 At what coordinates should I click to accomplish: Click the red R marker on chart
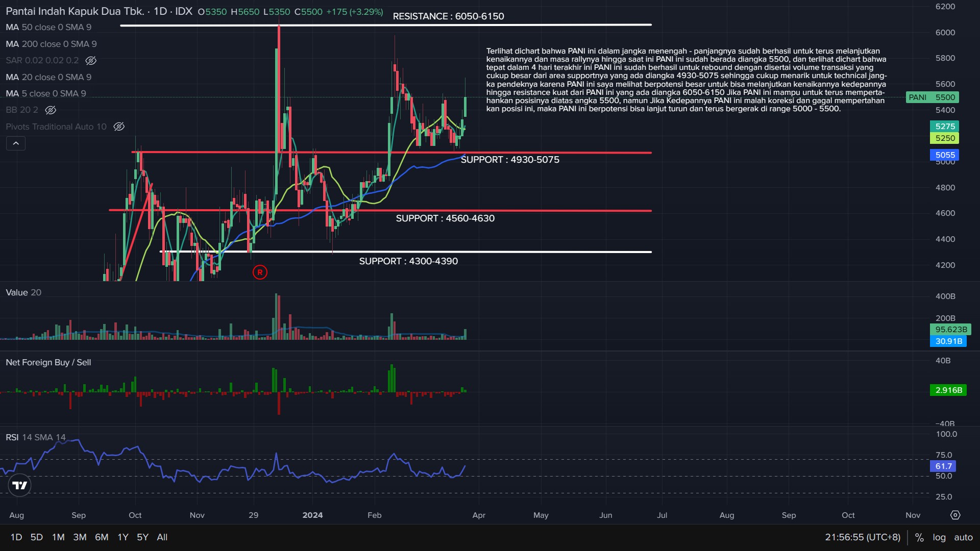tap(260, 272)
